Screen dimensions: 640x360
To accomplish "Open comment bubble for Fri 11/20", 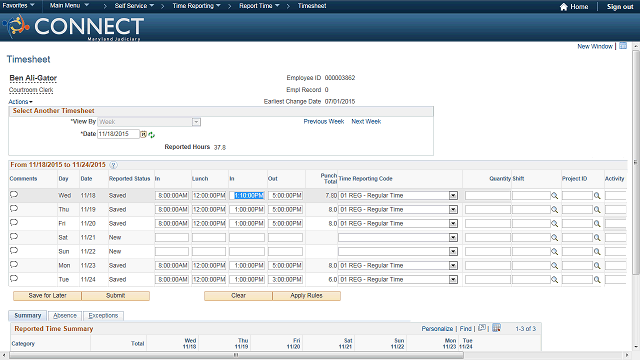I will 14,222.
